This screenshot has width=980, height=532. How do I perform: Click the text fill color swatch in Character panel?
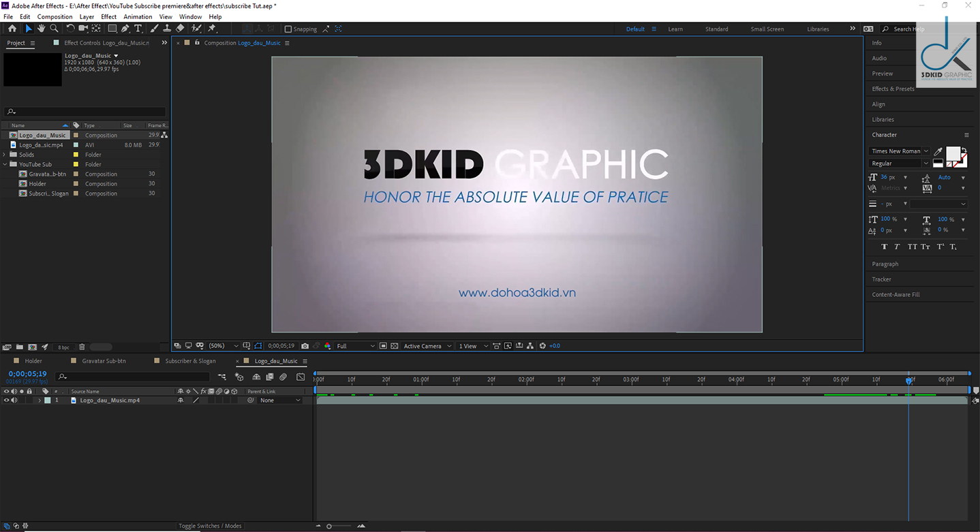[x=955, y=153]
